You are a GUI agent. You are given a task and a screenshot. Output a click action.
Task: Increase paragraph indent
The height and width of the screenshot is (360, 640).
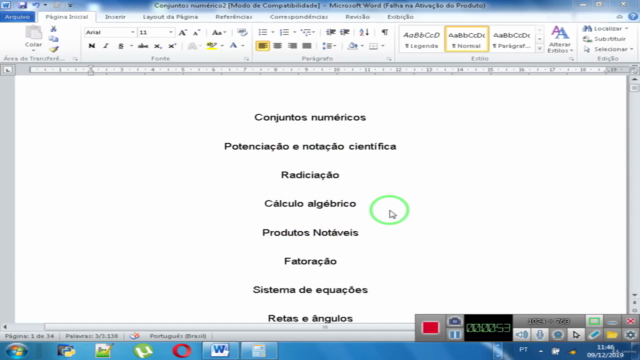pos(345,32)
